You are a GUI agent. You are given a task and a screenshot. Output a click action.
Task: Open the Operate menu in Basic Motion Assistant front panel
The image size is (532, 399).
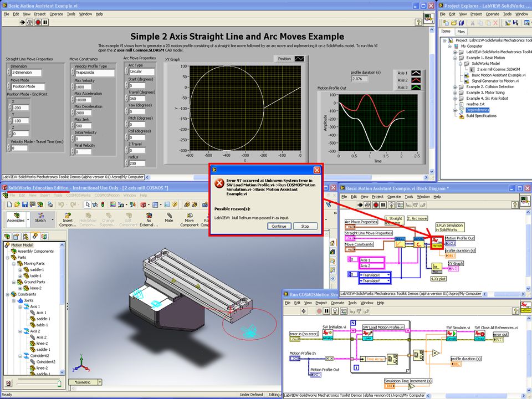56,14
